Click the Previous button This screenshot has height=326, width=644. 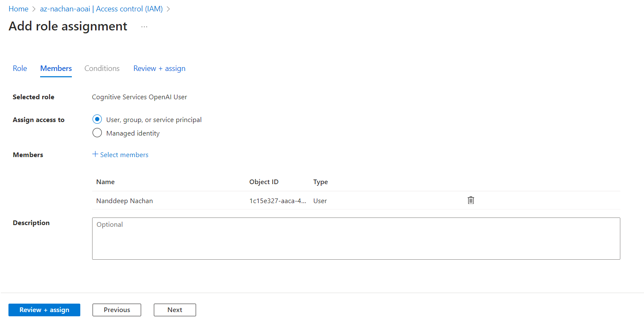coord(117,310)
